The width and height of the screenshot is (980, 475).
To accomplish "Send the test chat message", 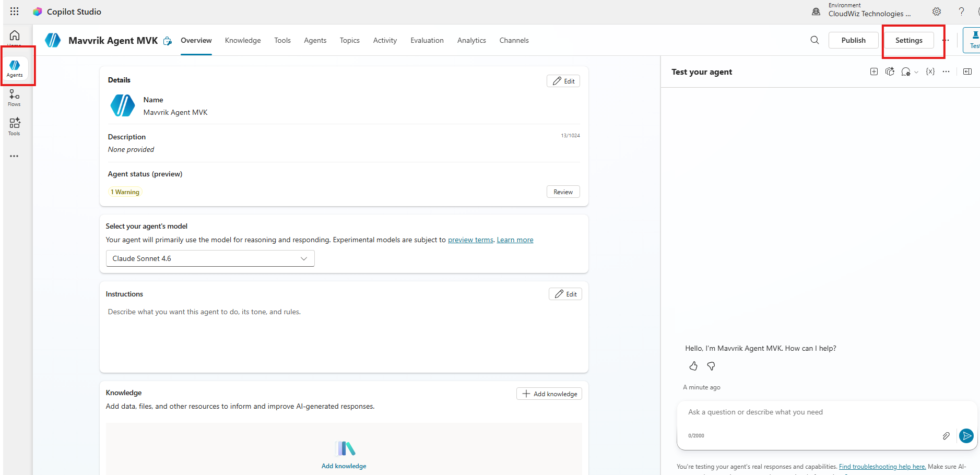I will pos(966,436).
